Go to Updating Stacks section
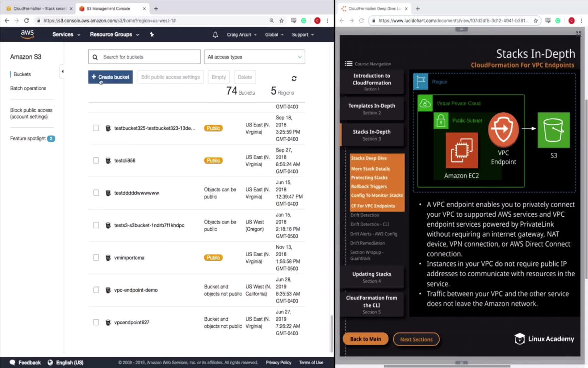588x368 pixels. 372,277
